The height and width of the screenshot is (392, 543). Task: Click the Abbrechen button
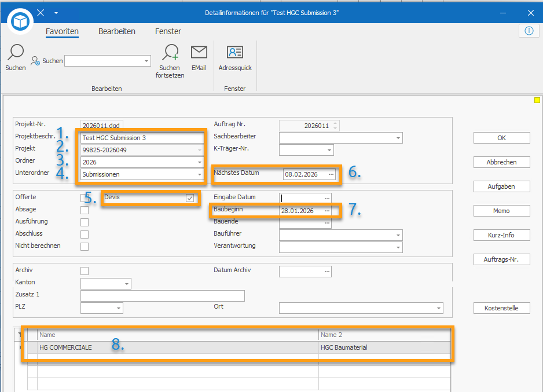(x=501, y=162)
